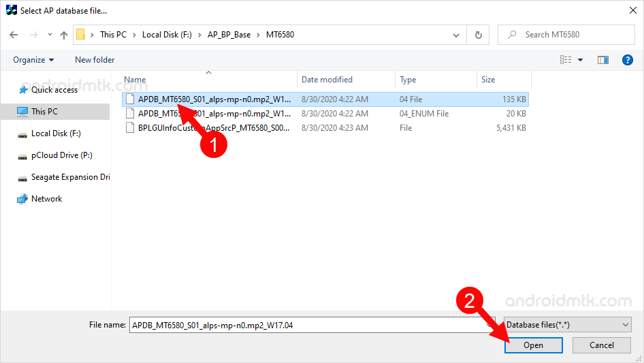
Task: Click the folder icon in address bar
Action: (81, 35)
